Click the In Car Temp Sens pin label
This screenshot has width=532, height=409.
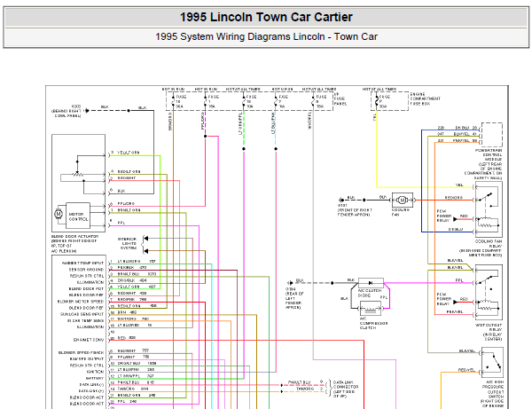(85, 321)
